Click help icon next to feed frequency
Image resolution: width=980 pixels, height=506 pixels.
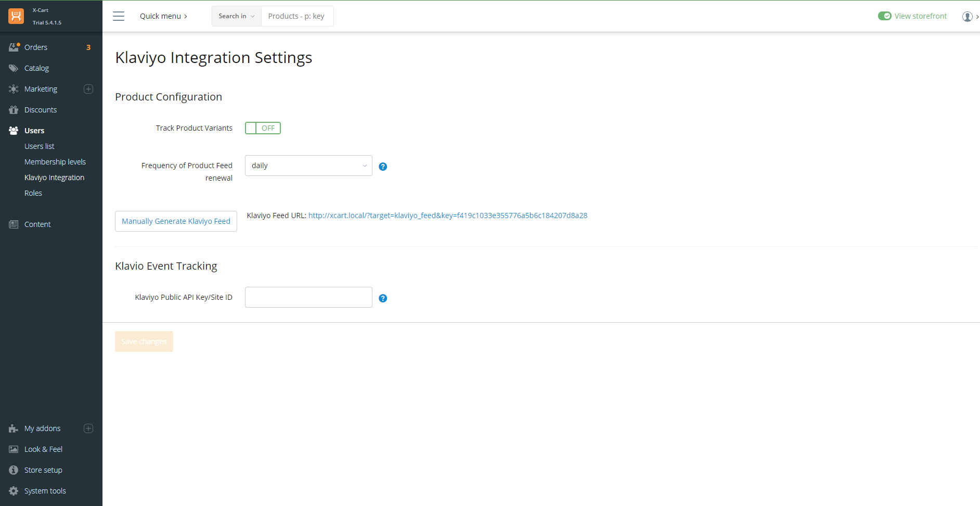click(383, 167)
